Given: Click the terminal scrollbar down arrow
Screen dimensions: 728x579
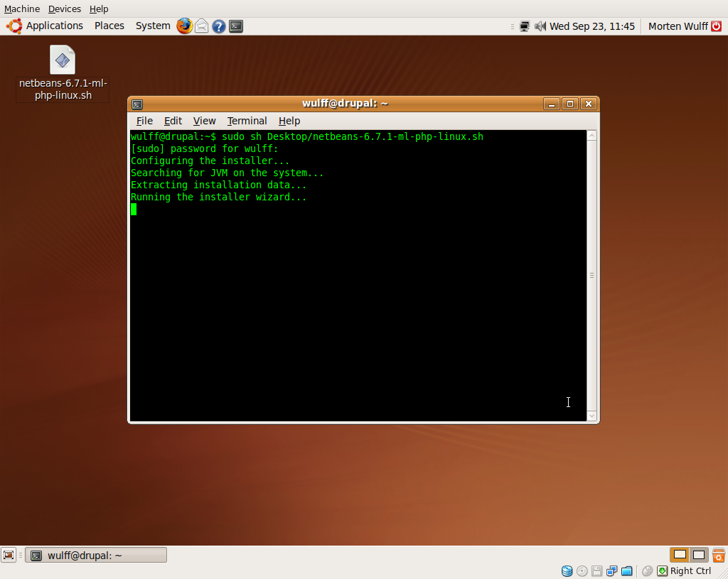Looking at the screenshot, I should click(591, 416).
